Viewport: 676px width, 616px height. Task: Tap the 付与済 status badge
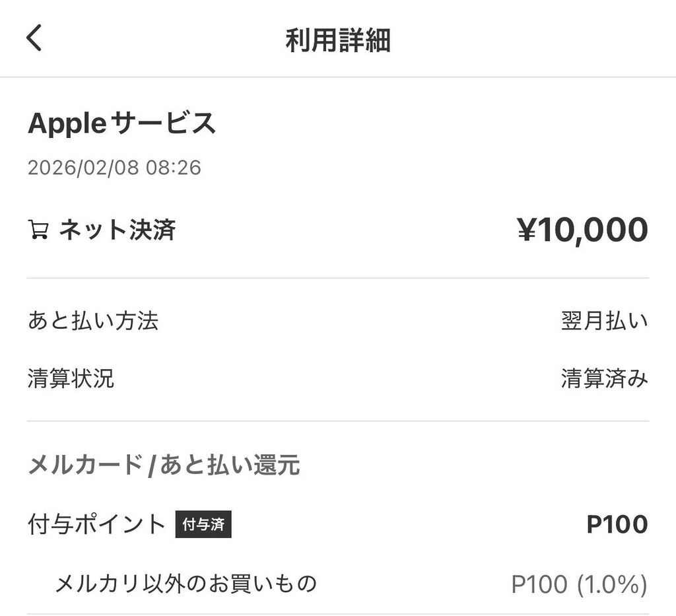[204, 525]
